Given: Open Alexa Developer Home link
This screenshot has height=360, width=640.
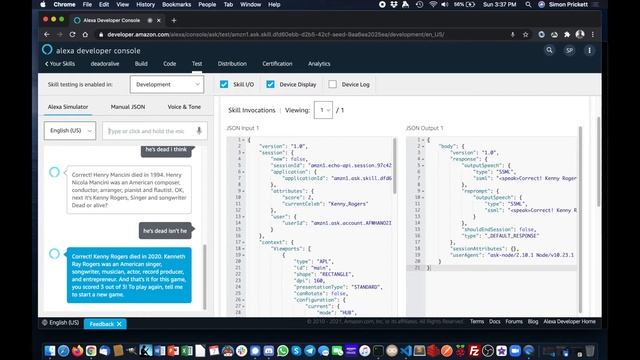Looking at the screenshot, I should tap(569, 322).
